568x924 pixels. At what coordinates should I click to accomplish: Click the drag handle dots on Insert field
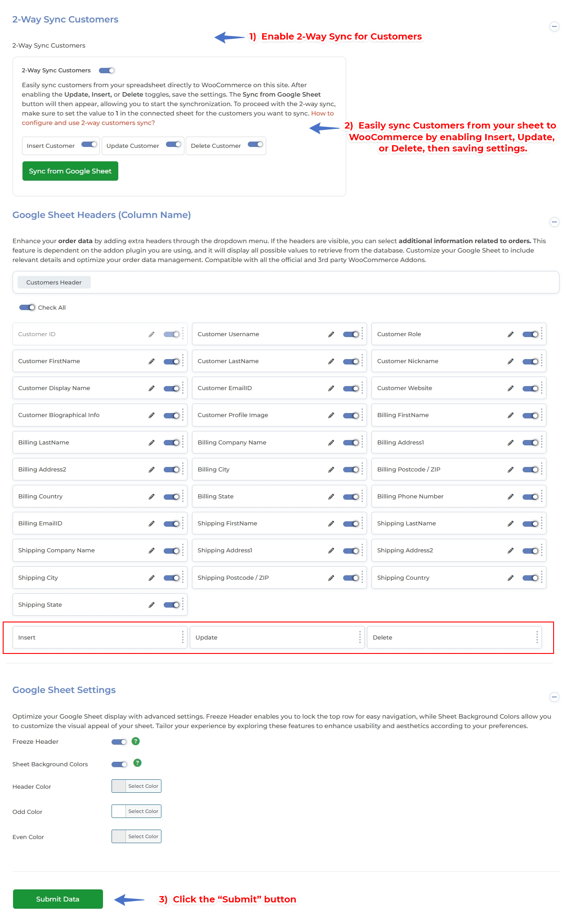(x=183, y=637)
